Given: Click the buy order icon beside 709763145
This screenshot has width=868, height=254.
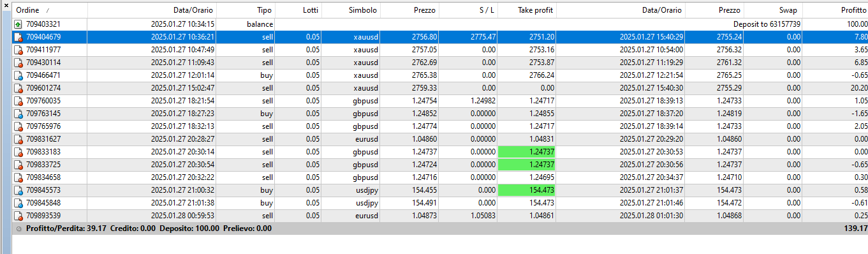Looking at the screenshot, I should [18, 114].
